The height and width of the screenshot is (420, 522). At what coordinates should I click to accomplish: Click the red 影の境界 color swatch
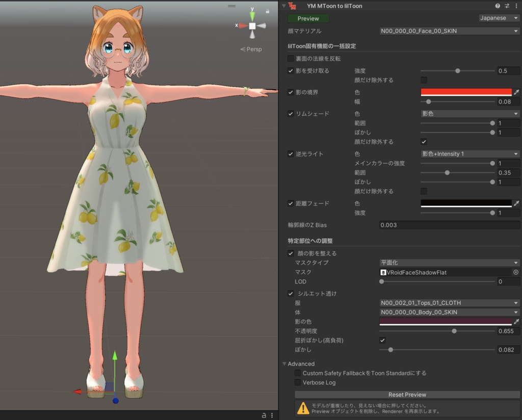tap(466, 92)
